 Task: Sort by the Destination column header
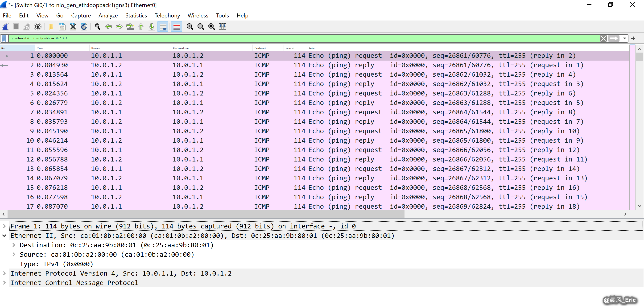pyautogui.click(x=212, y=48)
